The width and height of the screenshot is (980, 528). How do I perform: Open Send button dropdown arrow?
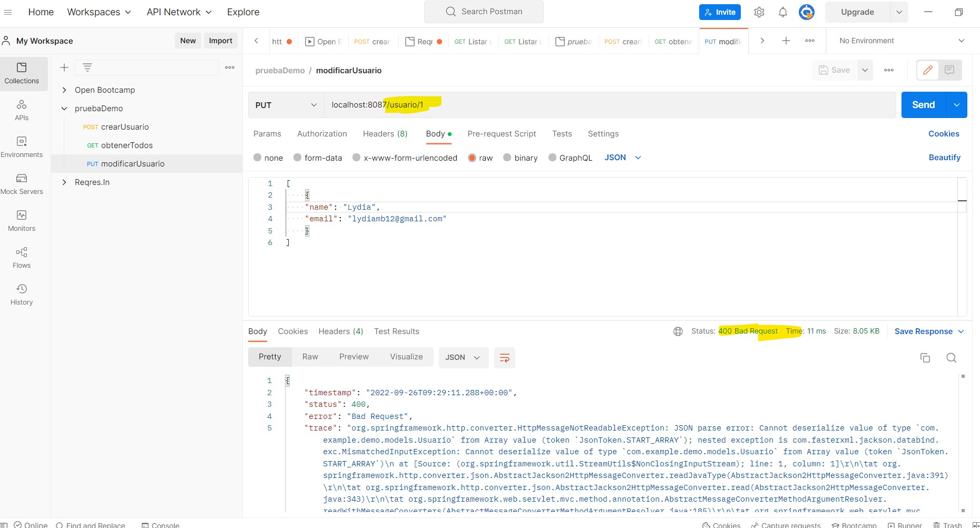coord(957,105)
